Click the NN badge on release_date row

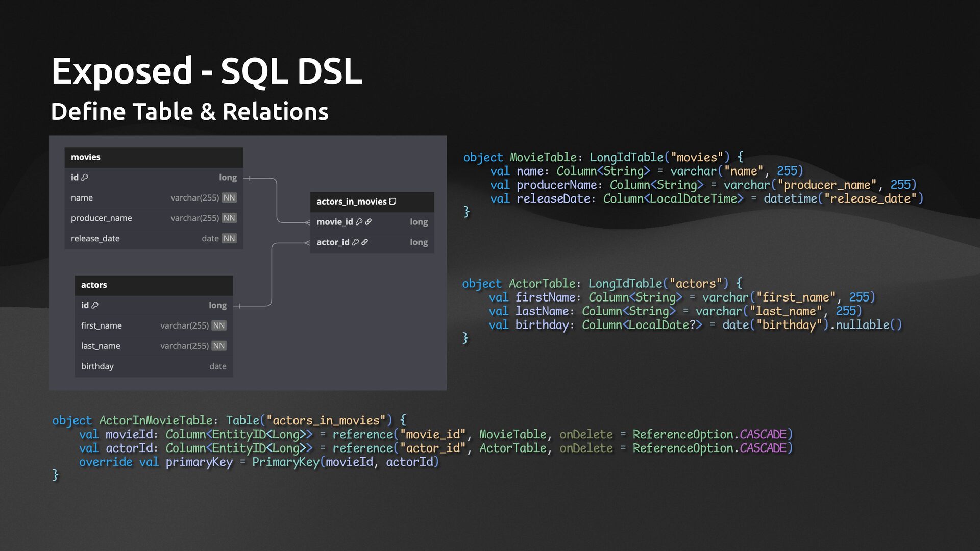[229, 238]
